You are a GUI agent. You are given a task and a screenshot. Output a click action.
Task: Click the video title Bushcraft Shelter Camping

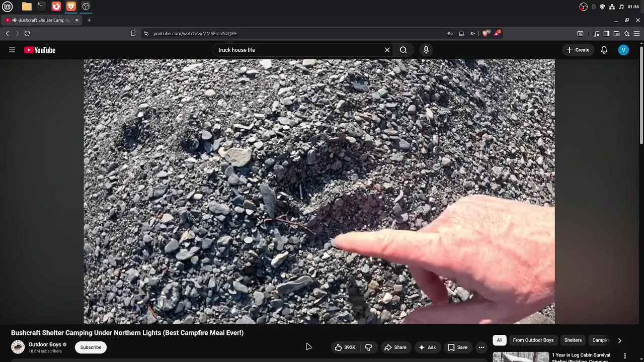[x=127, y=333]
